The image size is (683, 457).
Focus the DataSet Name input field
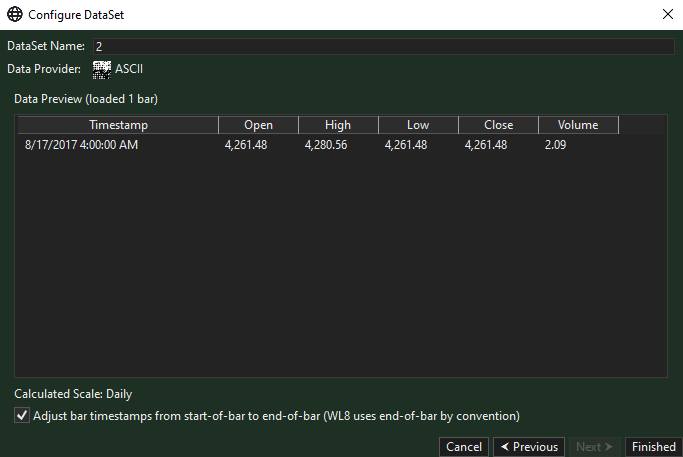384,46
